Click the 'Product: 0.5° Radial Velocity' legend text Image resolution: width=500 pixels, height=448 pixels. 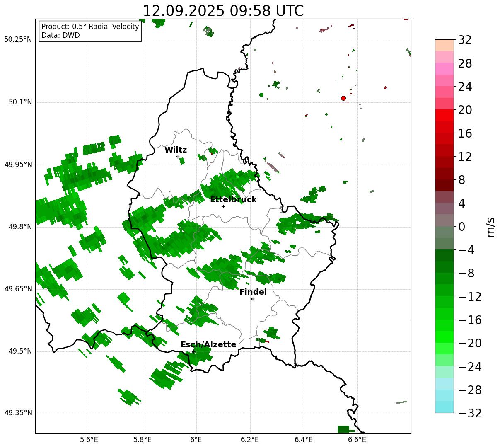click(x=90, y=27)
